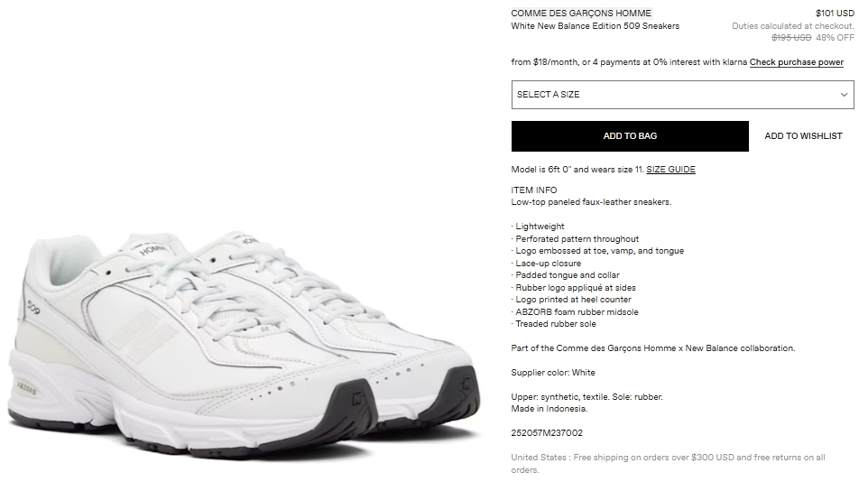This screenshot has width=868, height=491.
Task: Click the Duties calculated at checkout note
Action: coord(793,26)
